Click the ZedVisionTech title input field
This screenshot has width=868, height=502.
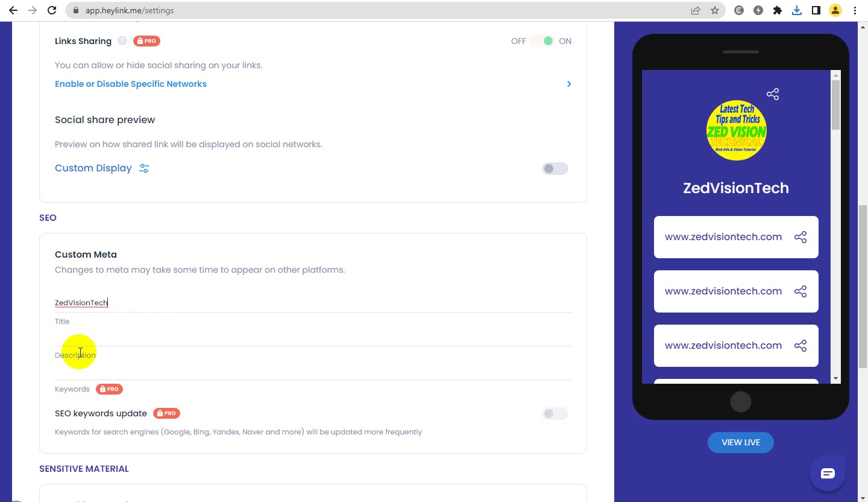pos(313,302)
